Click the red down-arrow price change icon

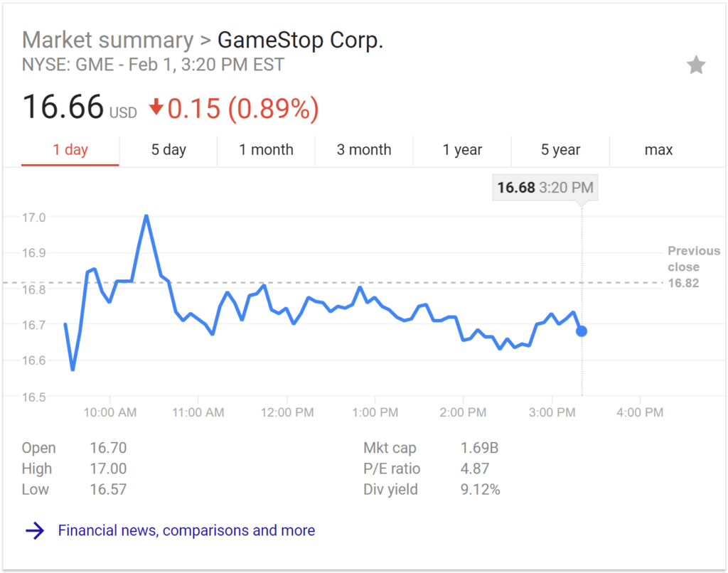click(x=156, y=108)
